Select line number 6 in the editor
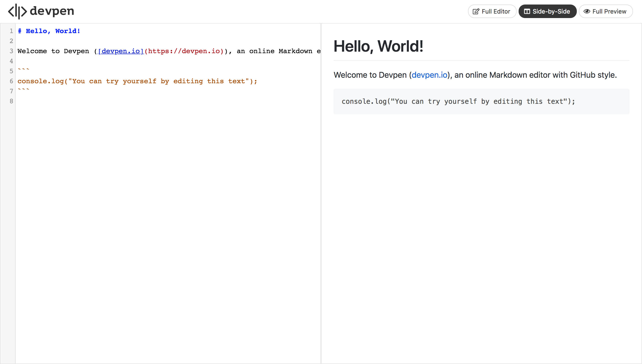 [11, 81]
